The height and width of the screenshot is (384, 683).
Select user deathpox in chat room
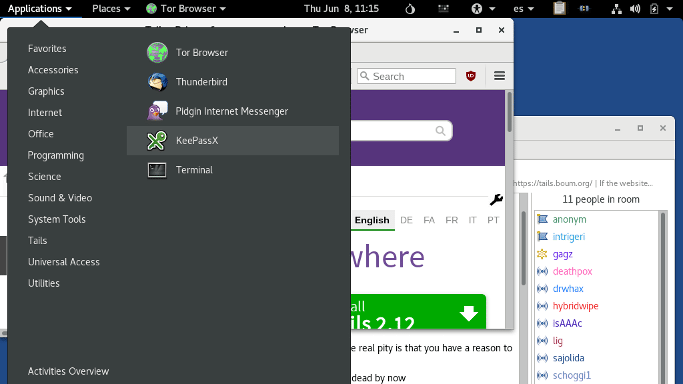[572, 271]
